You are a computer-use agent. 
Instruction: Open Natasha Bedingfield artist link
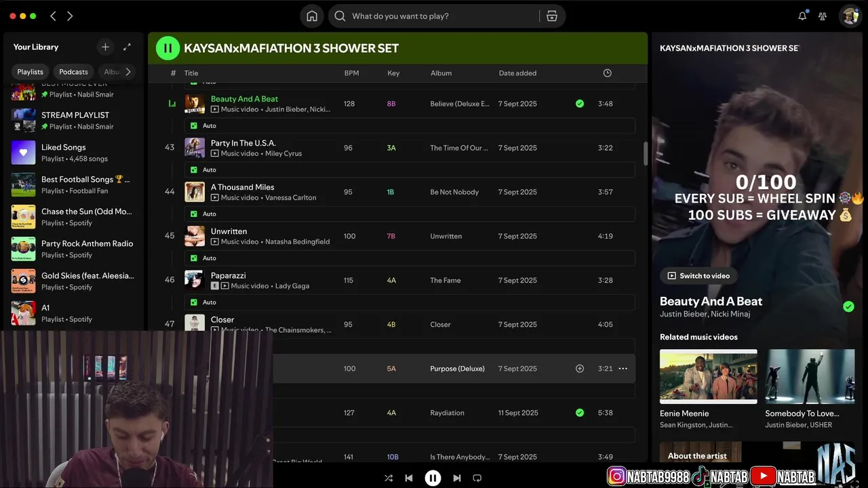tap(297, 242)
